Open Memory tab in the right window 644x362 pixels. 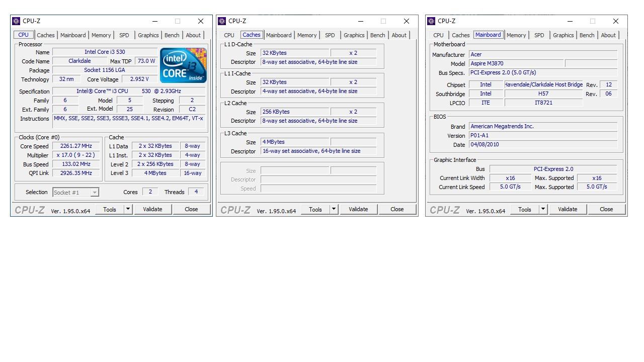pos(516,35)
